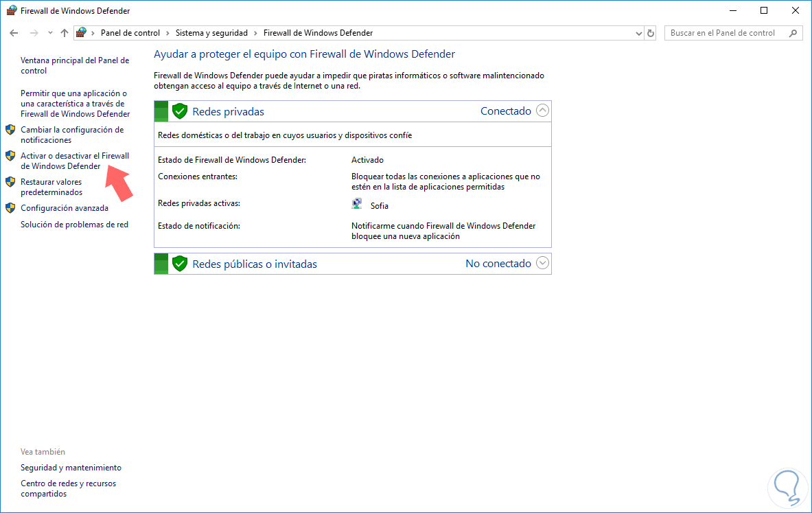Viewport: 812px width, 513px height.
Task: Click the firewall icon in address bar
Action: [81, 33]
